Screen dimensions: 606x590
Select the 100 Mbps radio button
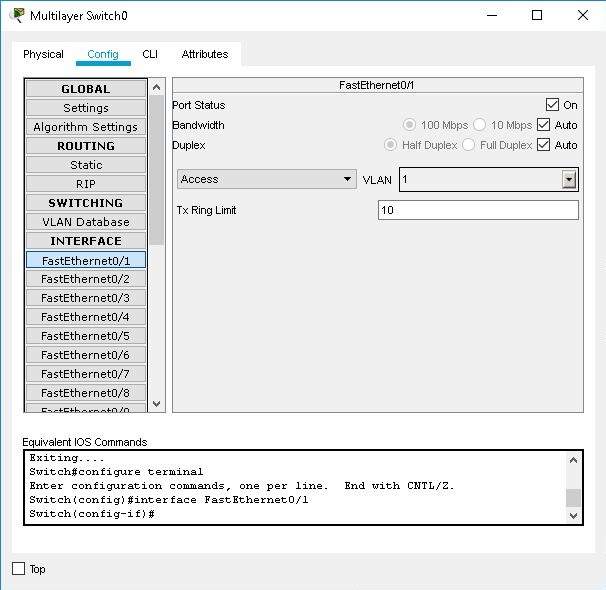pos(409,125)
